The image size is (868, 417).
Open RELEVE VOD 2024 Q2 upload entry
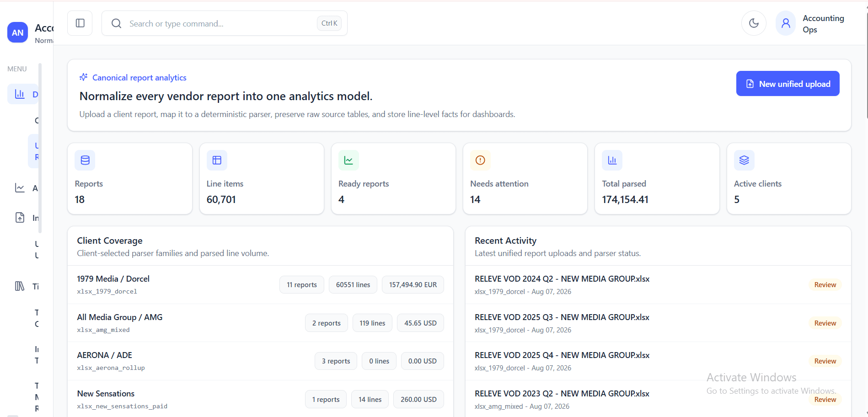658,284
